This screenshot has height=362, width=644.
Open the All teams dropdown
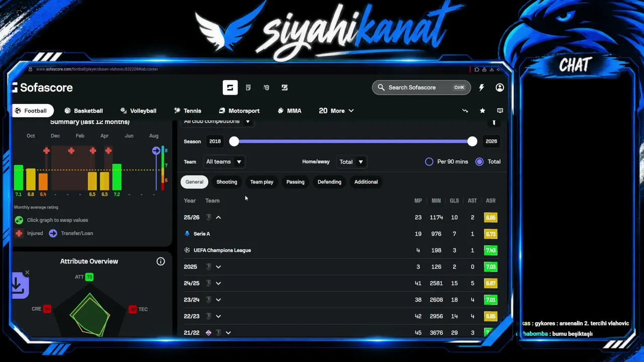tap(224, 162)
